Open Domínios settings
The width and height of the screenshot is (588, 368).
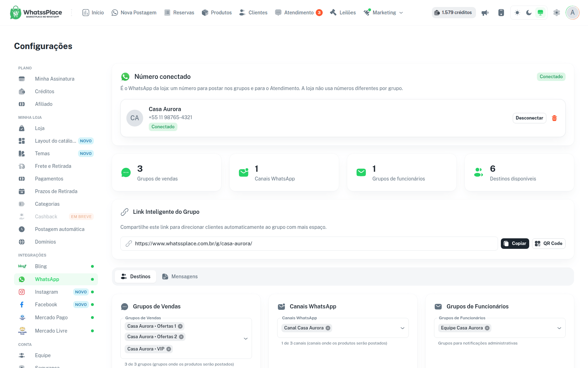[56, 242]
